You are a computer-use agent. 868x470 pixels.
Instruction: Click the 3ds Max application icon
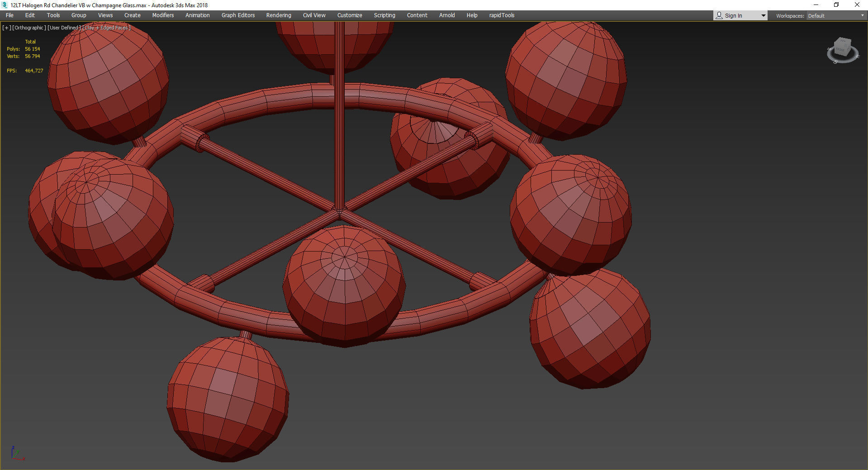tap(5, 5)
